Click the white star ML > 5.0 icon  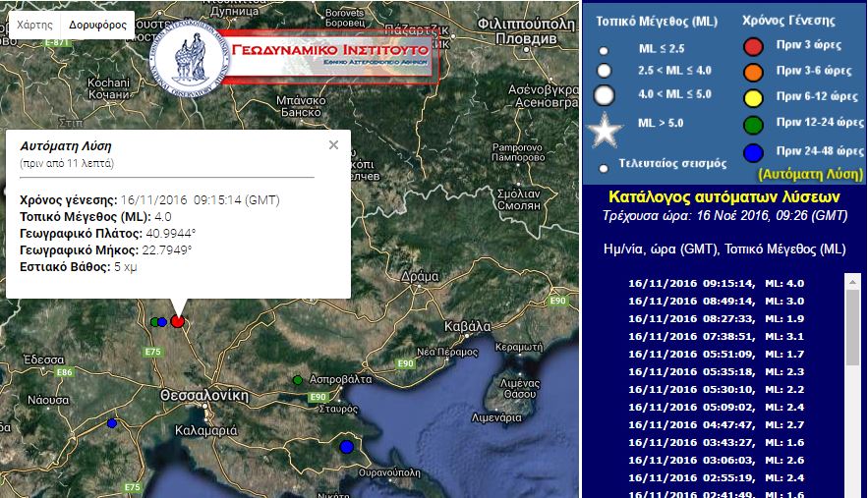click(605, 130)
